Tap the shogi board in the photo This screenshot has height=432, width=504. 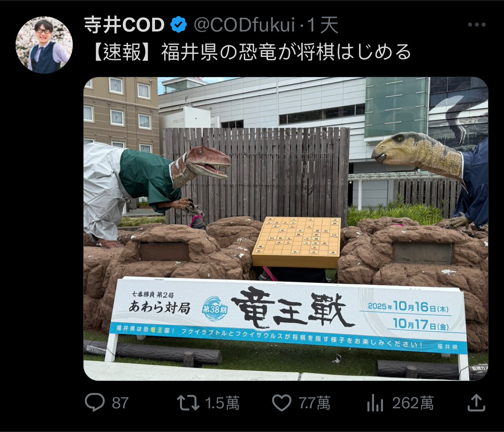[296, 242]
